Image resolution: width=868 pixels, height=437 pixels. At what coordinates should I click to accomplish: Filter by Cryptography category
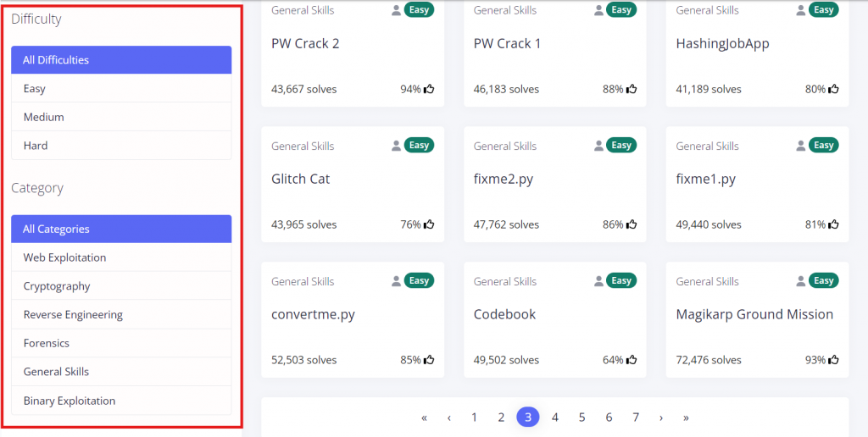(x=121, y=286)
